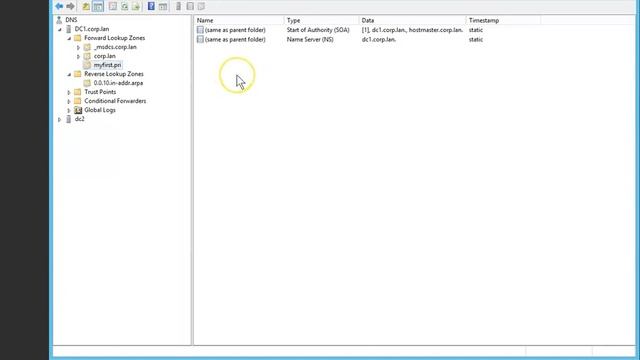Viewport: 640px width, 360px height.
Task: Select the 0.0.10.in-addr.arpa zone label
Action: click(118, 83)
